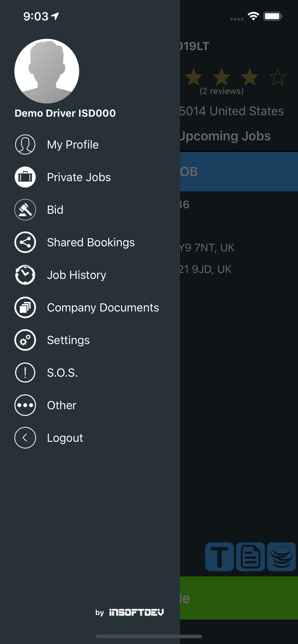Tap the Private Jobs briefcase icon
This screenshot has width=298, height=644.
[x=25, y=177]
